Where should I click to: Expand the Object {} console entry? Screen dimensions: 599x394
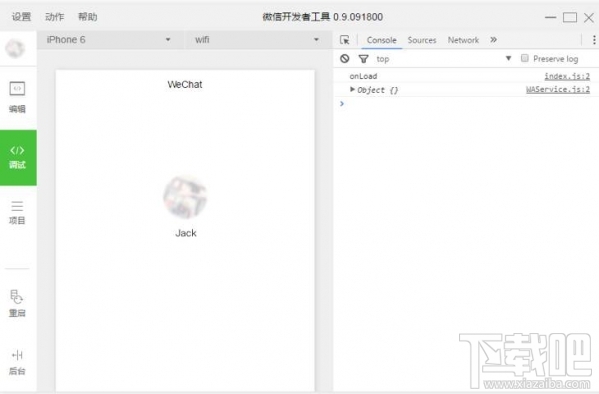click(x=352, y=89)
